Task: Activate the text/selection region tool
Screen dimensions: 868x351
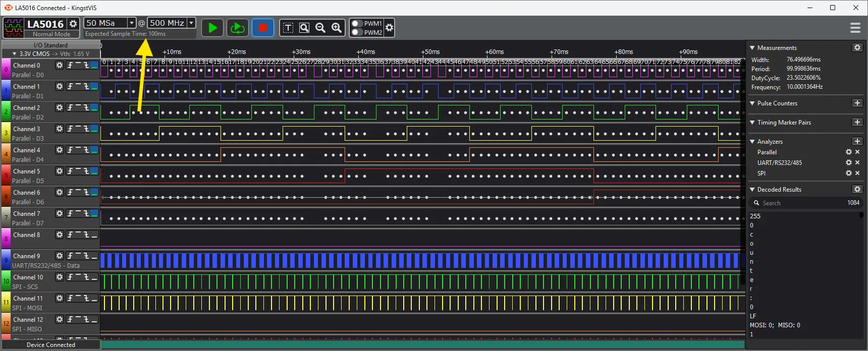Action: [288, 28]
